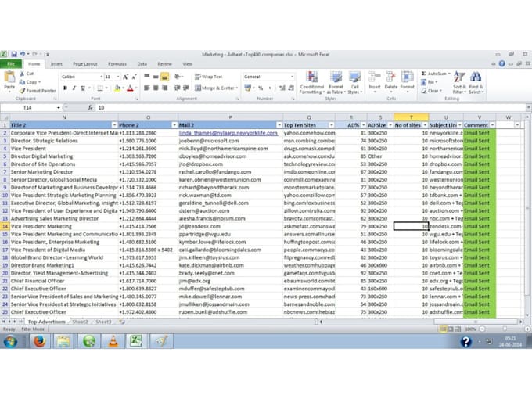Set Bottom Align in Alignment group
Image resolution: width=532 pixels, height=399 pixels.
[x=164, y=77]
